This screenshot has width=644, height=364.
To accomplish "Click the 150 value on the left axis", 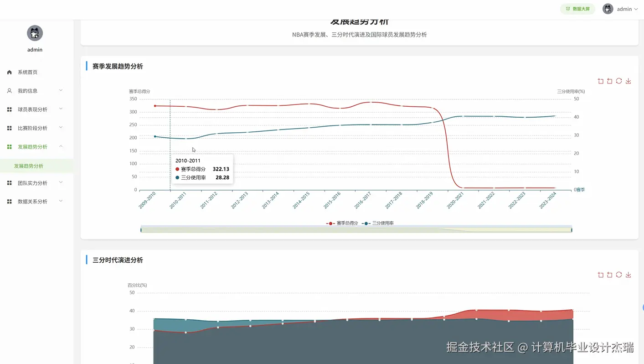I will (133, 151).
